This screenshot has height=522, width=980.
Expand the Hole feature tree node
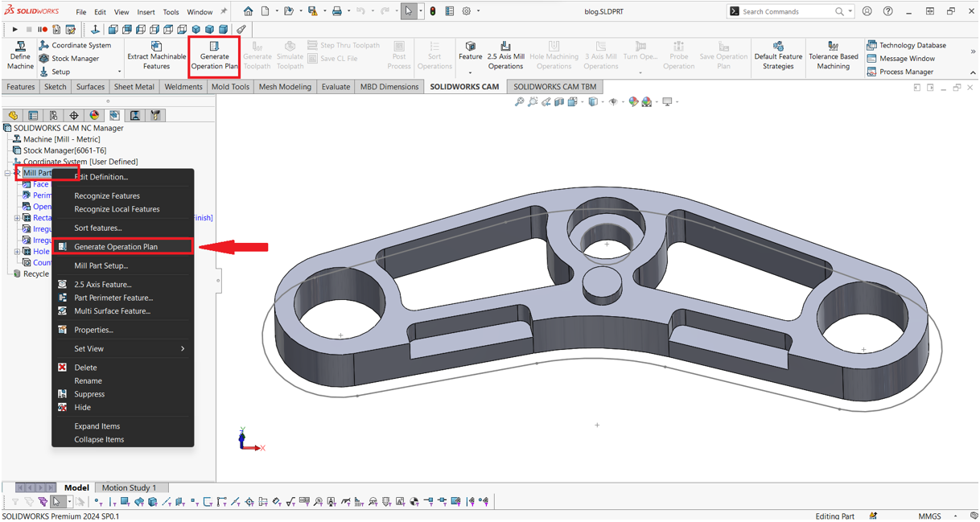pos(18,252)
